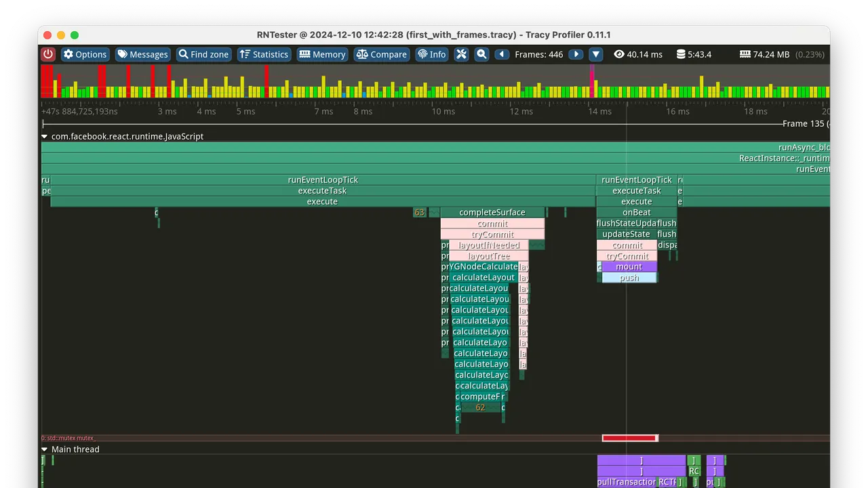Viewport: 868px width, 488px height.
Task: Click the collapsed zone labeled 62
Action: [480, 407]
